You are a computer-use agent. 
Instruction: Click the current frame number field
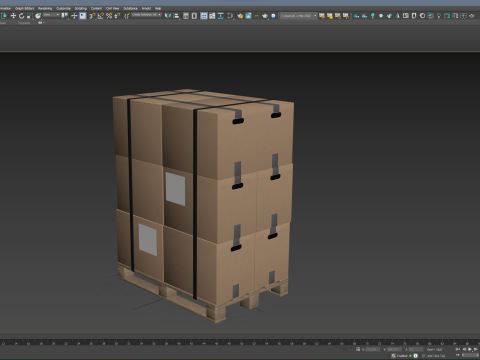click(470, 355)
